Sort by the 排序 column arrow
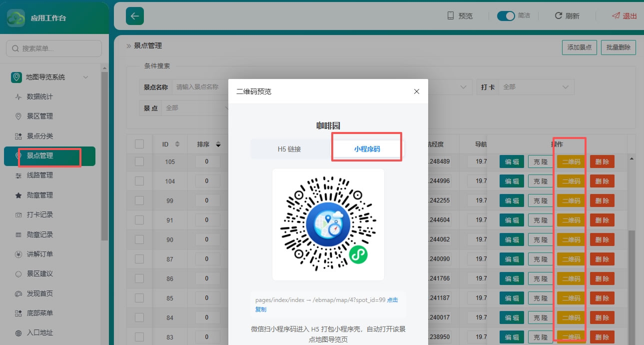This screenshot has height=345, width=644. pyautogui.click(x=218, y=144)
